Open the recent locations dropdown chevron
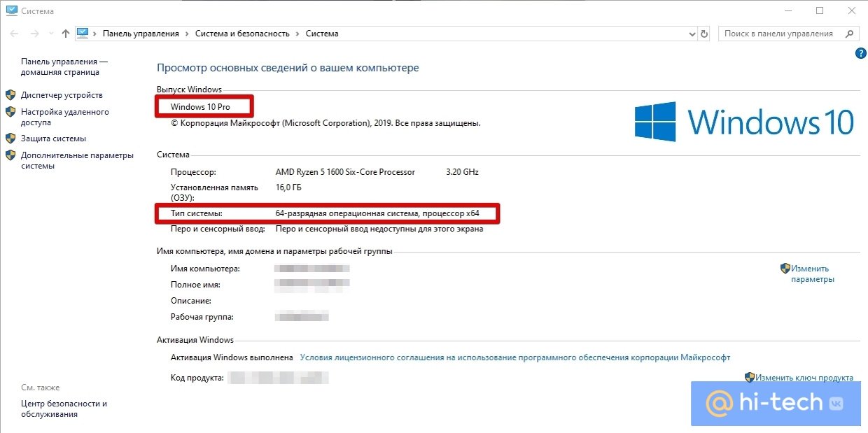The height and width of the screenshot is (433, 868). pos(50,34)
